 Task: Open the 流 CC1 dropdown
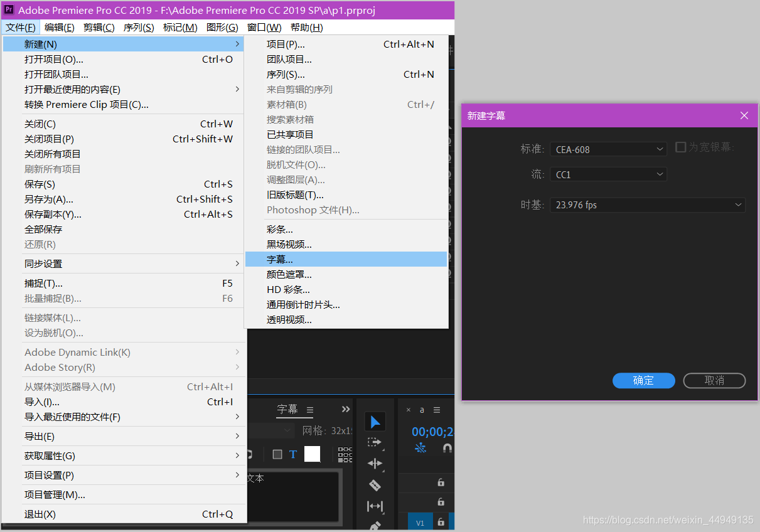click(608, 174)
